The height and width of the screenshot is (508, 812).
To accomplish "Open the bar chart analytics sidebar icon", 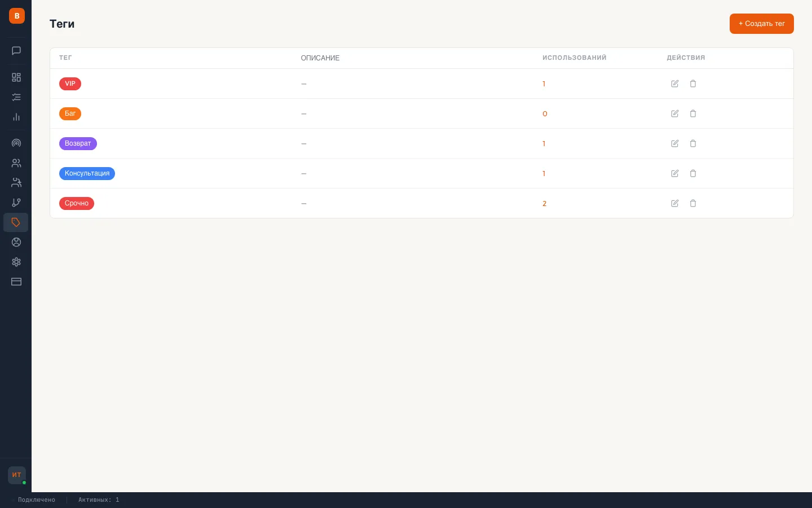I will tap(16, 117).
